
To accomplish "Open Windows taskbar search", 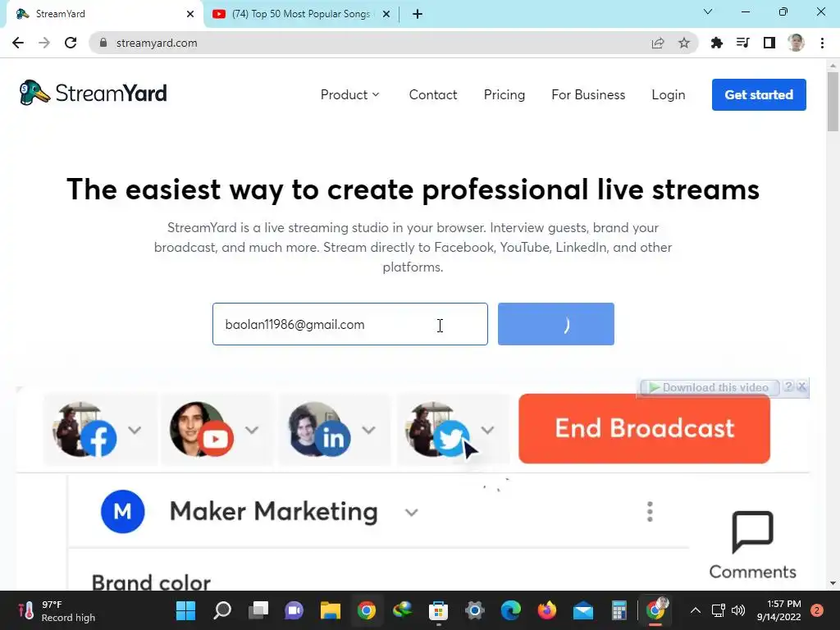I will tap(222, 610).
